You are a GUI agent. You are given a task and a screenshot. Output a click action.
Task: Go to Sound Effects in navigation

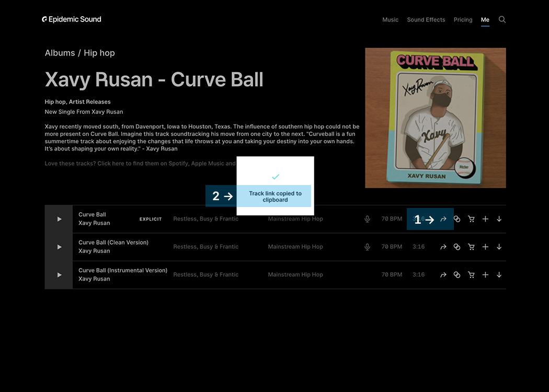point(426,20)
